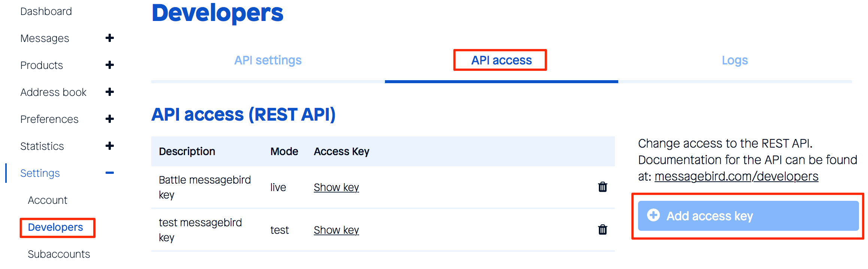Expand Address book submenu
This screenshot has width=868, height=269.
pyautogui.click(x=110, y=92)
